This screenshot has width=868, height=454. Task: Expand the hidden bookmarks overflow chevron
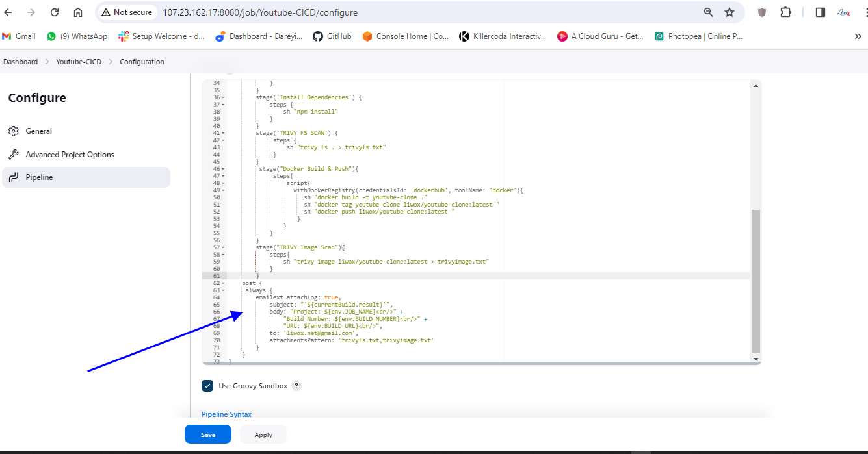click(x=858, y=36)
